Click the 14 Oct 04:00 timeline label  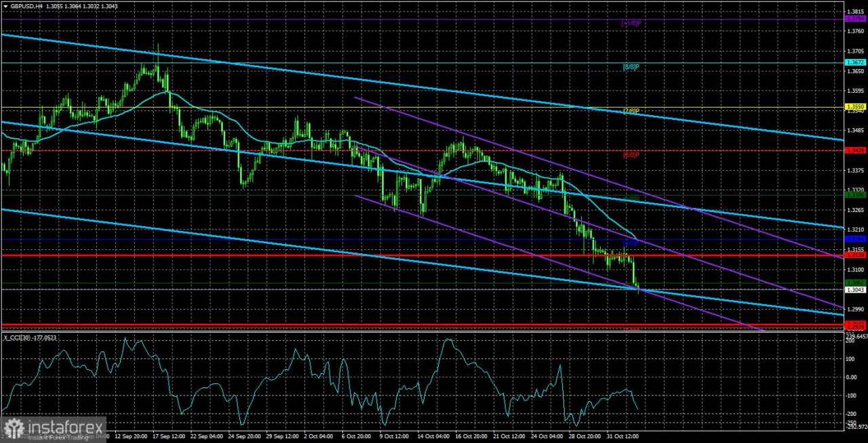pyautogui.click(x=433, y=436)
